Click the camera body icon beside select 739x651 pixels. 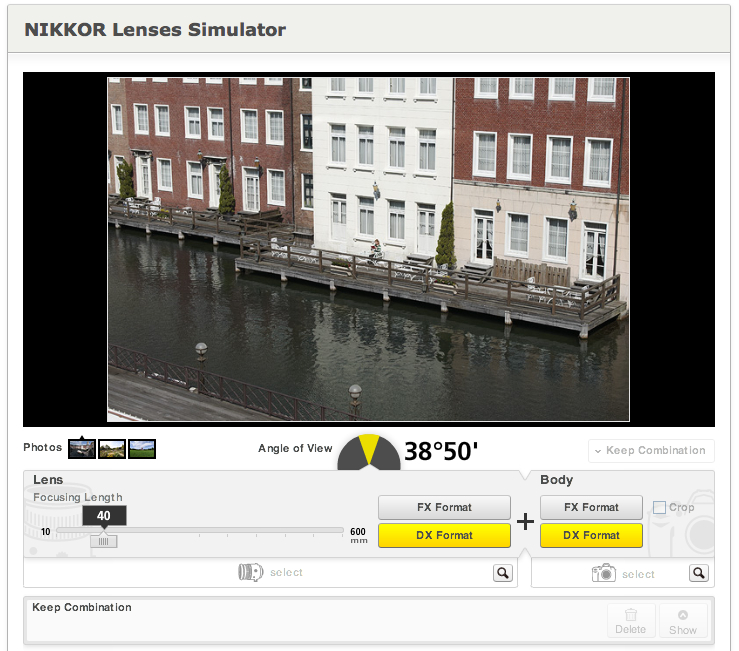coord(604,573)
